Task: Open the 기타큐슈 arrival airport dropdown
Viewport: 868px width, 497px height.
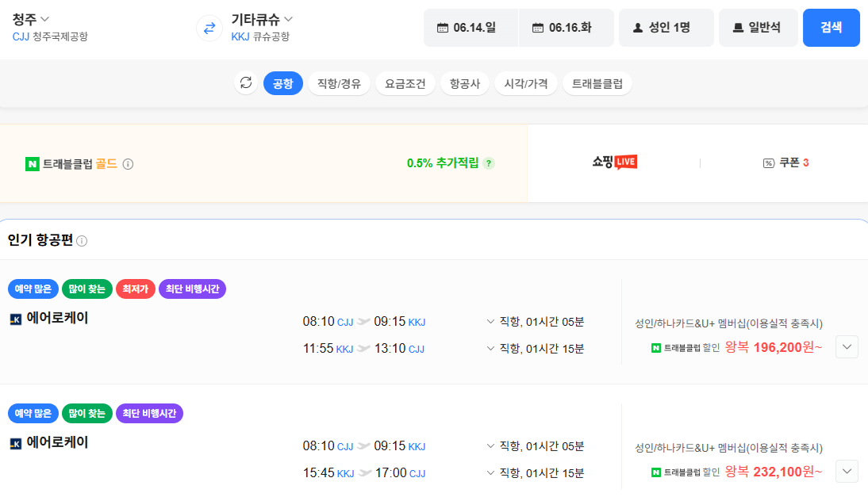Action: coord(255,17)
